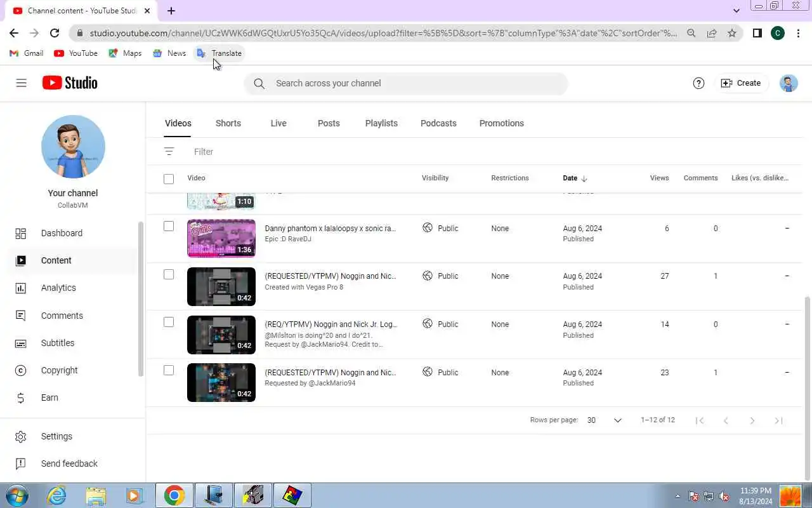Select the Danny phantom video checkbox
Image resolution: width=812 pixels, height=508 pixels.
pyautogui.click(x=169, y=226)
